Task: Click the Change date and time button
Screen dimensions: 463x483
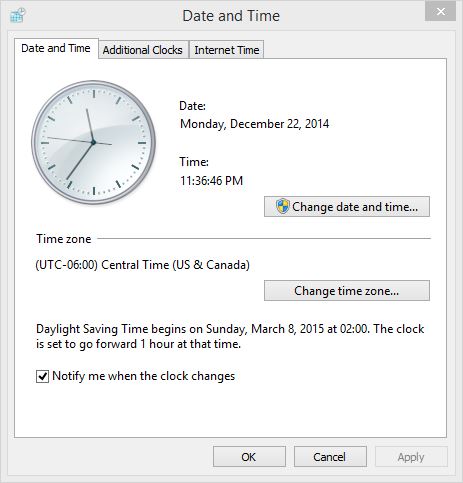Action: (x=347, y=207)
